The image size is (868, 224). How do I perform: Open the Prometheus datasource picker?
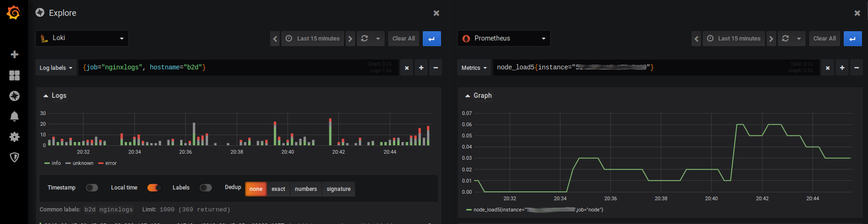coord(504,38)
